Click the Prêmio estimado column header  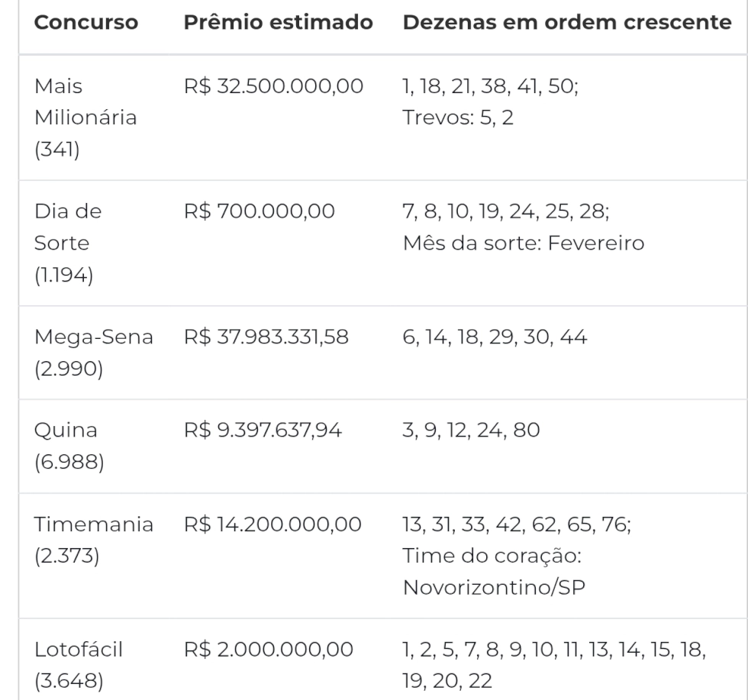(279, 22)
